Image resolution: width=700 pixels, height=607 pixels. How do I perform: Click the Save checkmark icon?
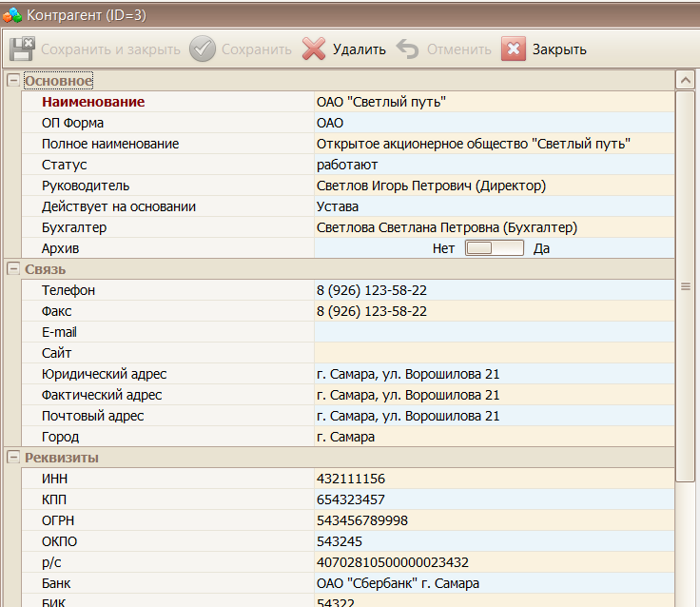(x=203, y=49)
